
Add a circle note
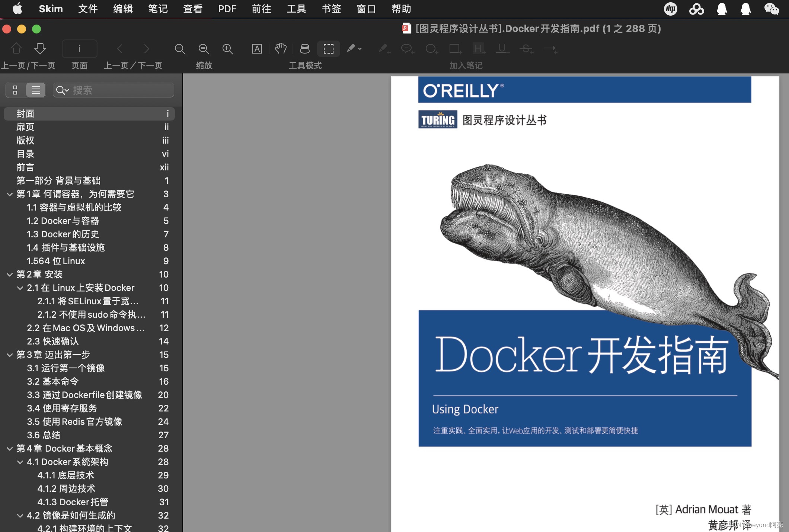[x=431, y=49]
